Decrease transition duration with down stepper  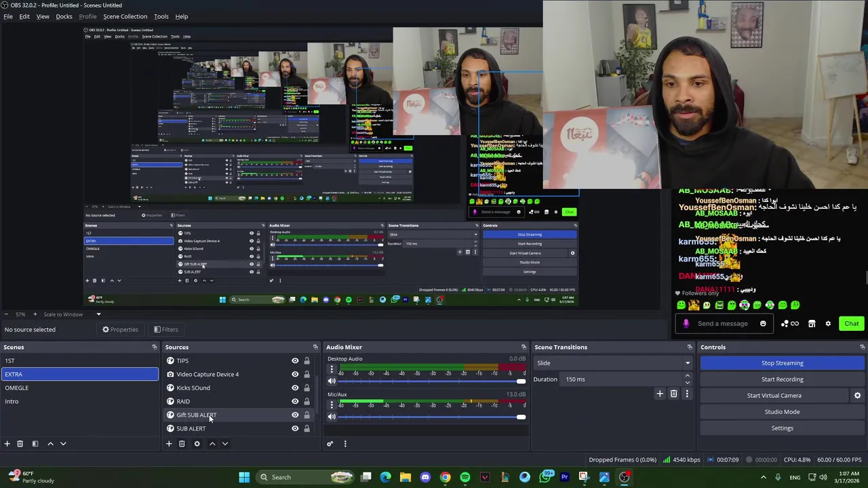[x=687, y=382]
